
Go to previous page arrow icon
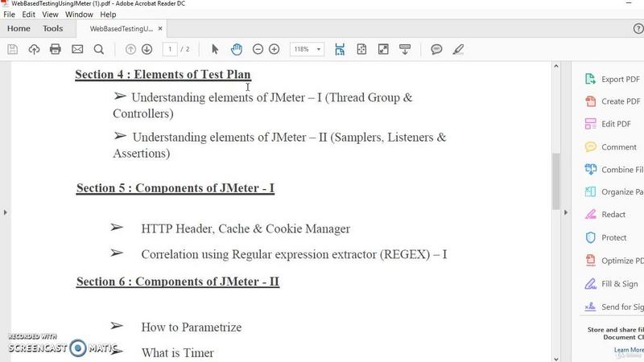click(x=130, y=49)
